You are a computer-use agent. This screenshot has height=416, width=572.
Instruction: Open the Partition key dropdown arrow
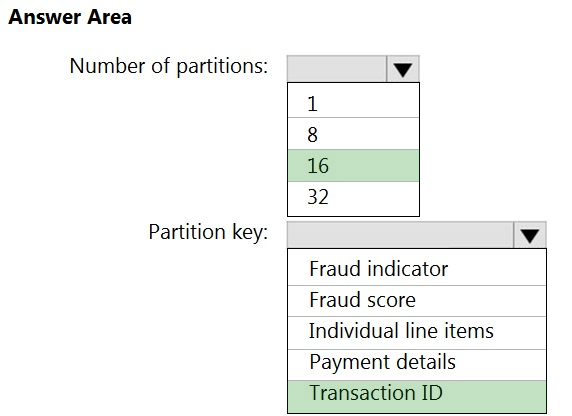pyautogui.click(x=530, y=235)
